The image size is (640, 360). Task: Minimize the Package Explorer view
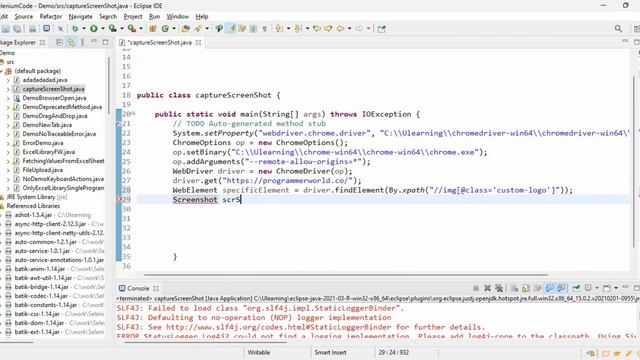(94, 42)
